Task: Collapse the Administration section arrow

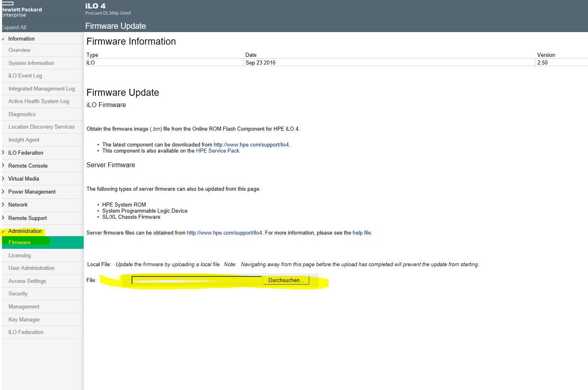Action: [x=3, y=231]
